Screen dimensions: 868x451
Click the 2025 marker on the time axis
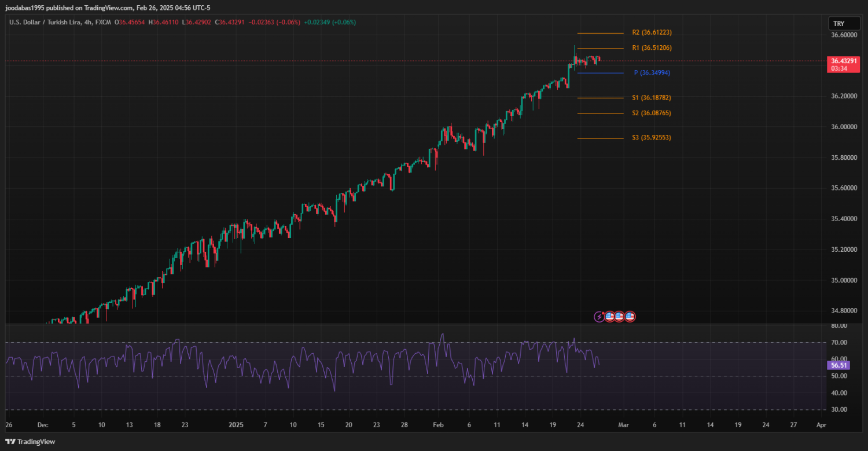tap(237, 424)
